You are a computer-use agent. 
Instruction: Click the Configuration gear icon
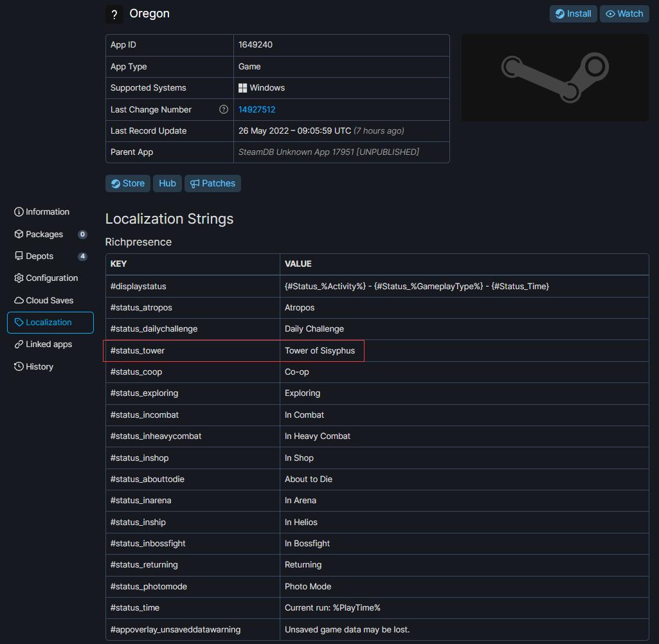(x=19, y=278)
